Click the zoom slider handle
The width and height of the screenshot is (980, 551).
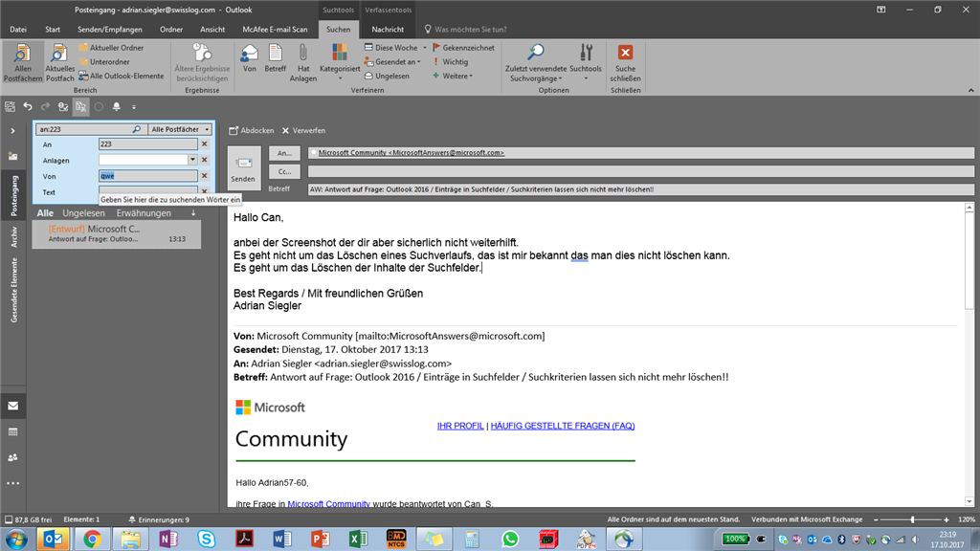tap(912, 519)
